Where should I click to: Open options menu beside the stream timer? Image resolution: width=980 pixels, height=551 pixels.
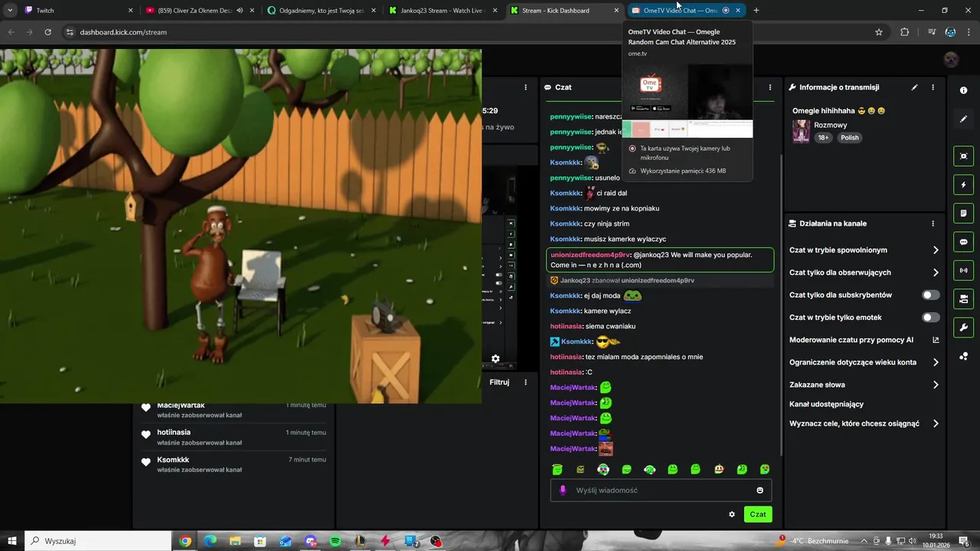point(525,87)
